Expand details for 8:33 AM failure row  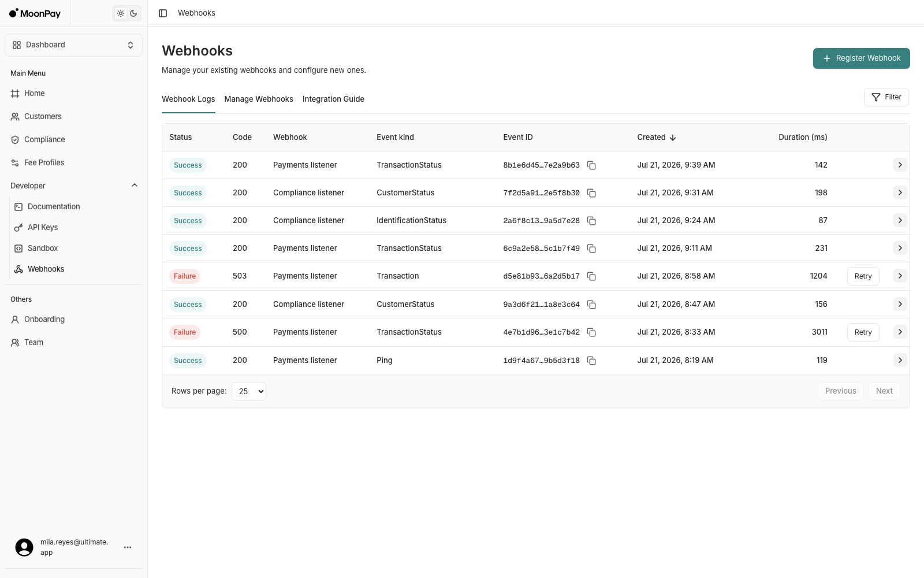point(900,332)
